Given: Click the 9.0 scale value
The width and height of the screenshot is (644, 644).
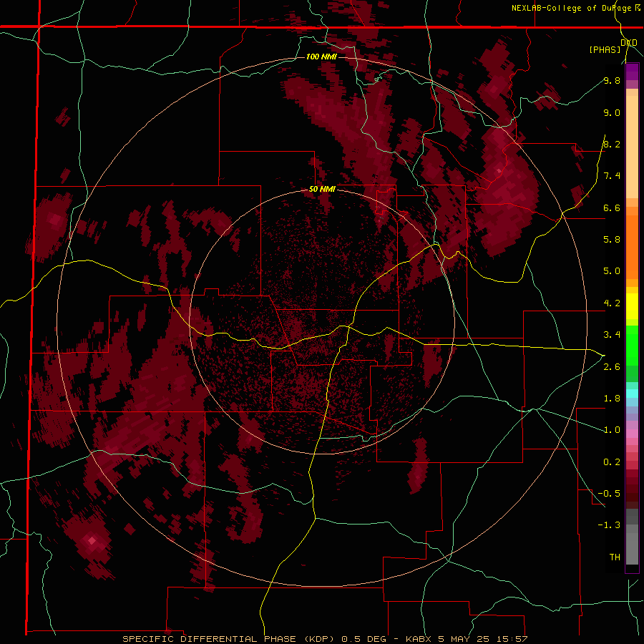Looking at the screenshot, I should coord(612,112).
